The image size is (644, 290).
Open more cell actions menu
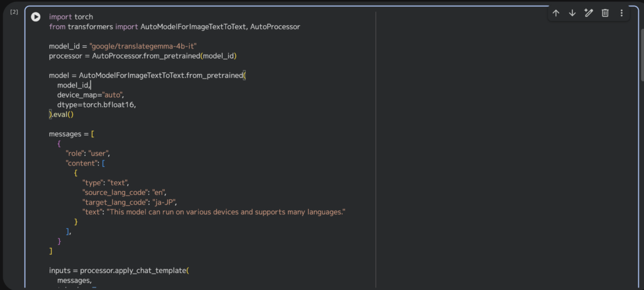tap(621, 13)
